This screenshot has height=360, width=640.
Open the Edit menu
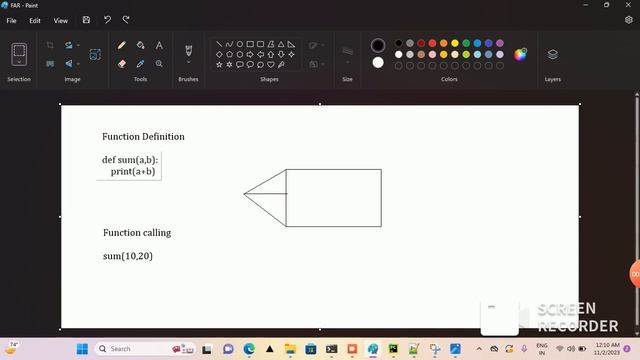(x=35, y=20)
